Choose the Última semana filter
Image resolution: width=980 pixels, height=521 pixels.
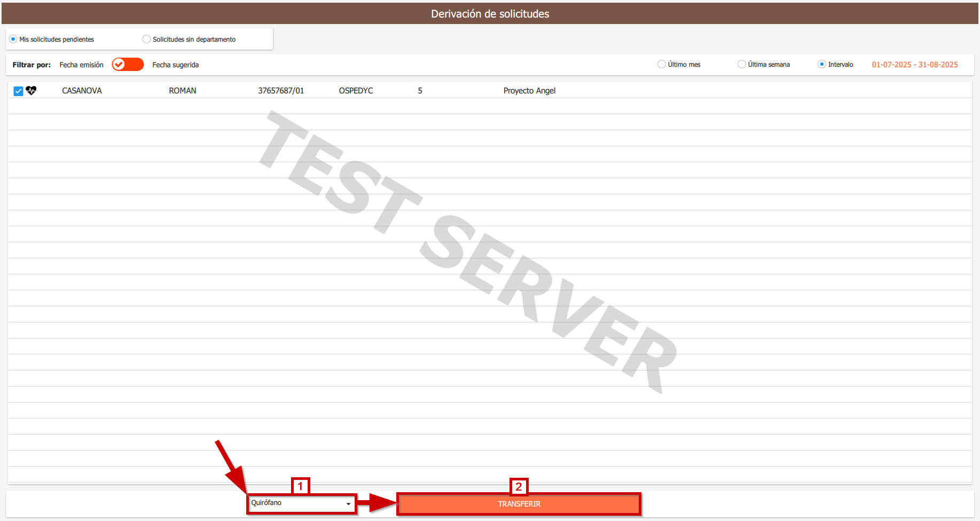(x=742, y=65)
